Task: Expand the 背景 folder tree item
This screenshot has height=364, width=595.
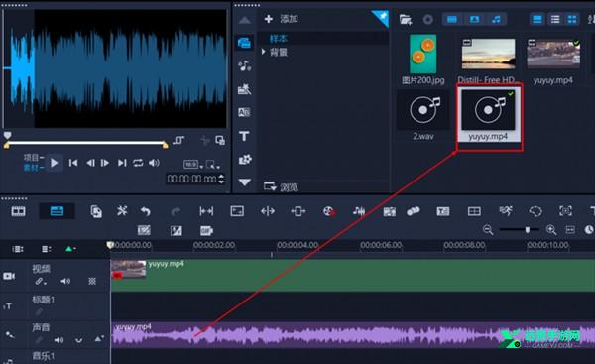Action: coord(264,52)
